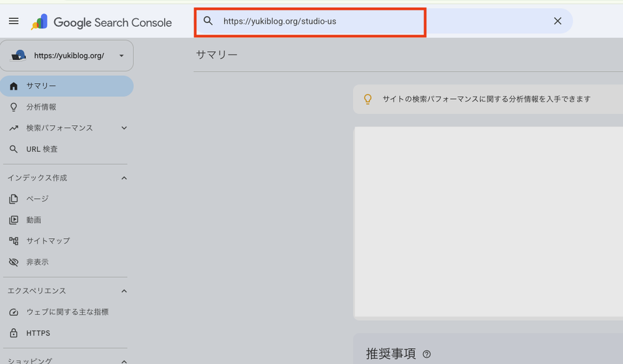Click the サイトの検索パフォーマンス insights banner

coord(488,99)
